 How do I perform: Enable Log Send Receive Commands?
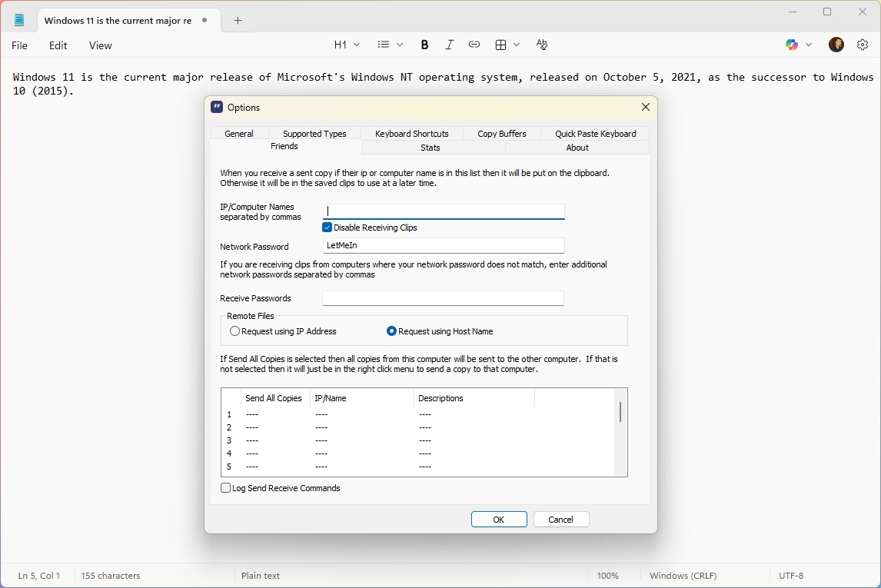tap(226, 488)
